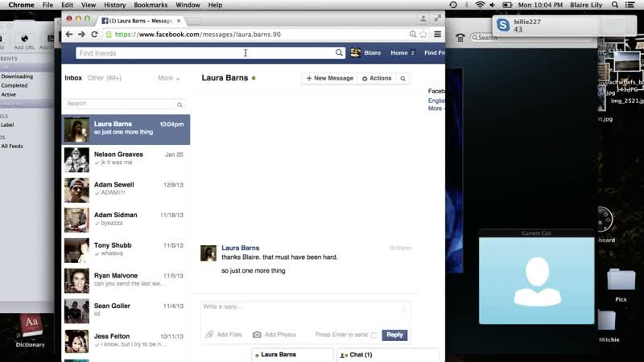Switch to the Inbox tab
Screen dimensions: 644x362
click(x=73, y=78)
